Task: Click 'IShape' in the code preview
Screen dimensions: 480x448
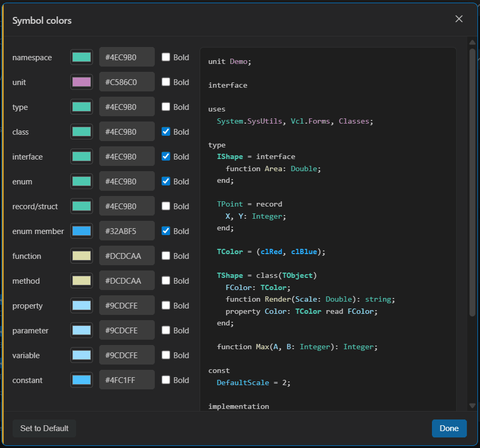Action: 230,156
